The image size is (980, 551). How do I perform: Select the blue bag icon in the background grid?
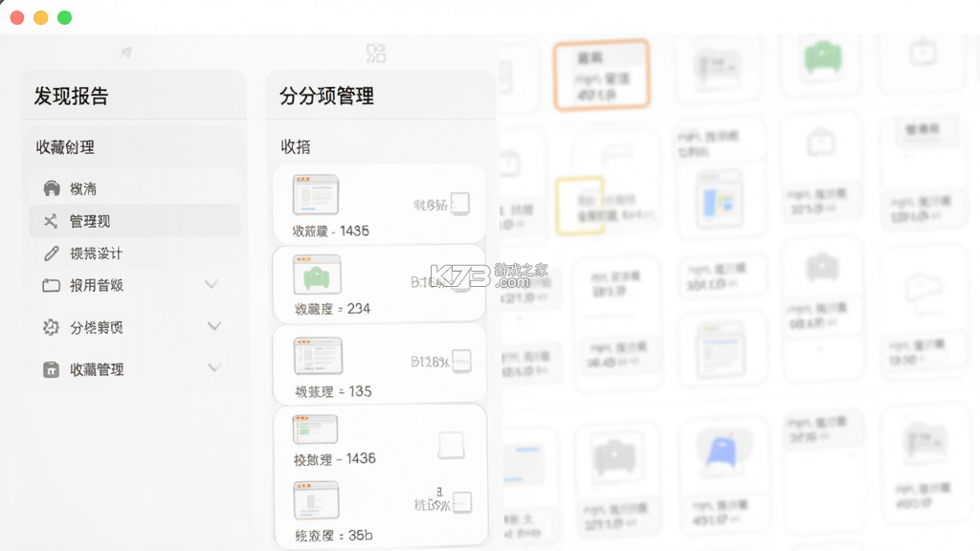[x=722, y=452]
